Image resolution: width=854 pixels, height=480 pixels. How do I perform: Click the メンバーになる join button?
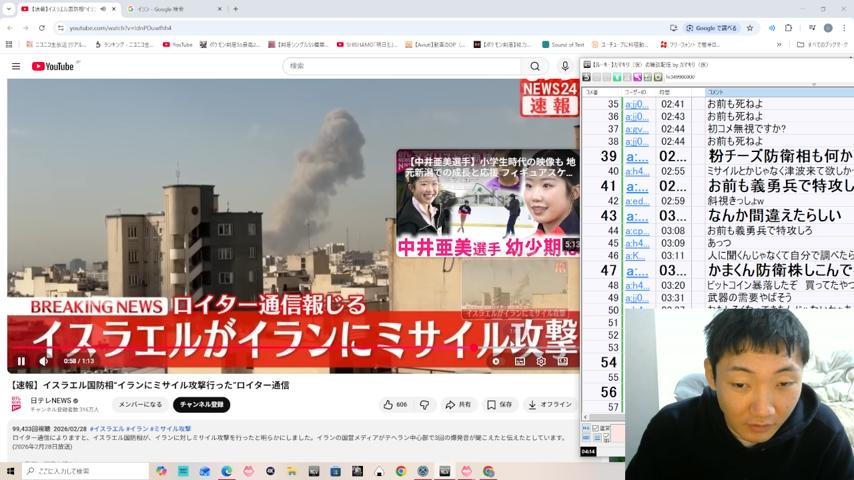[140, 404]
